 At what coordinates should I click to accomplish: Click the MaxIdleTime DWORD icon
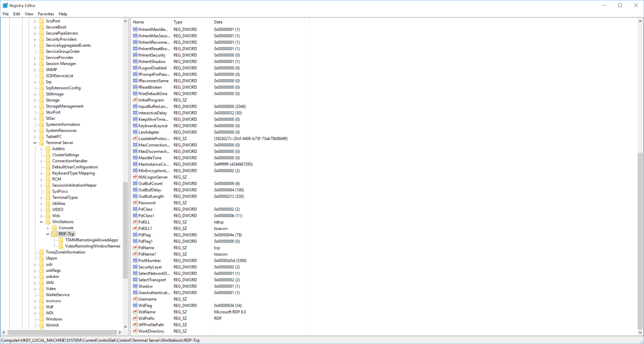(x=135, y=158)
